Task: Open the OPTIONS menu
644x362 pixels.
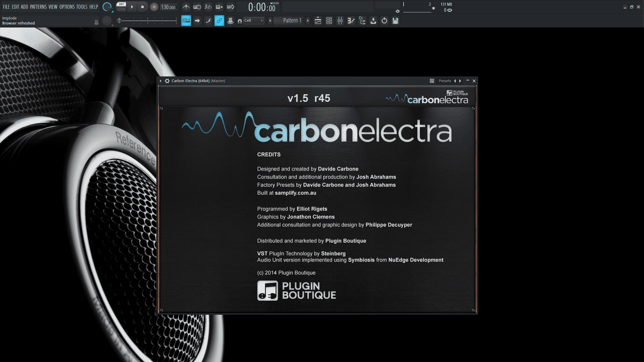Action: click(67, 7)
